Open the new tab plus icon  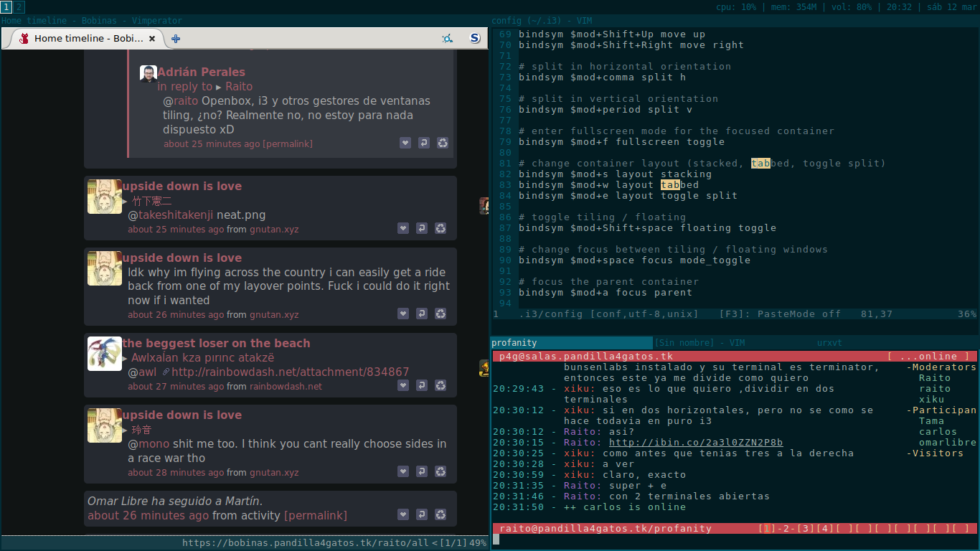click(175, 39)
